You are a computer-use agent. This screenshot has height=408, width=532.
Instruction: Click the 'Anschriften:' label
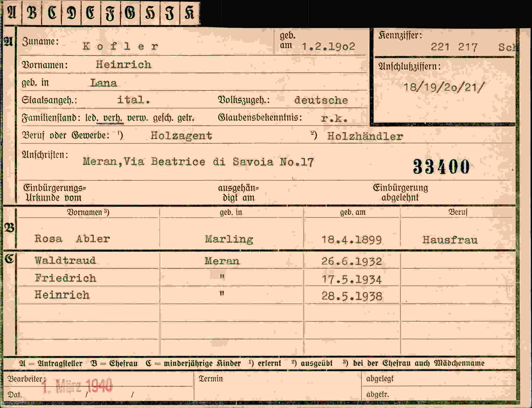pyautogui.click(x=45, y=155)
